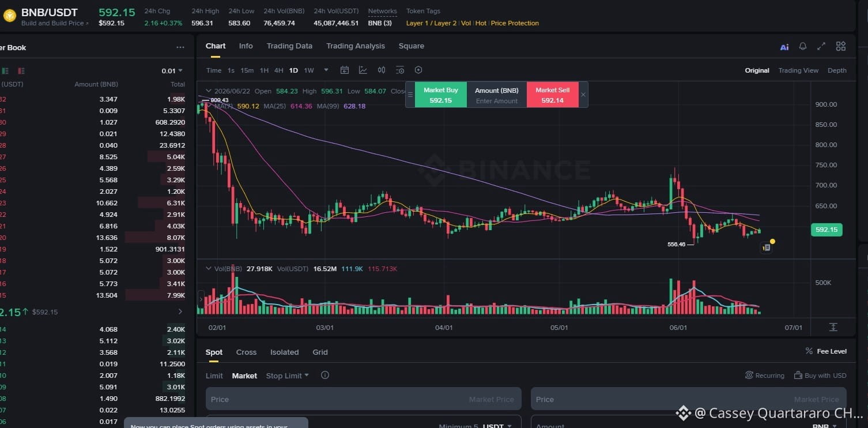Open the AI assistant icon above chart
Screen dimensions: 868x428
tap(784, 47)
